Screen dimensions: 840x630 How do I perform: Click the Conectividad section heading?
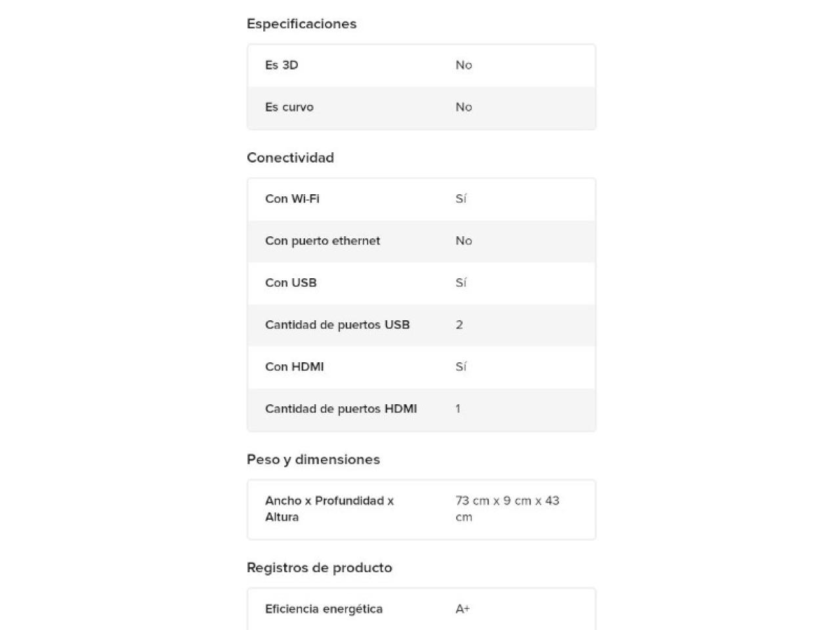pos(290,157)
